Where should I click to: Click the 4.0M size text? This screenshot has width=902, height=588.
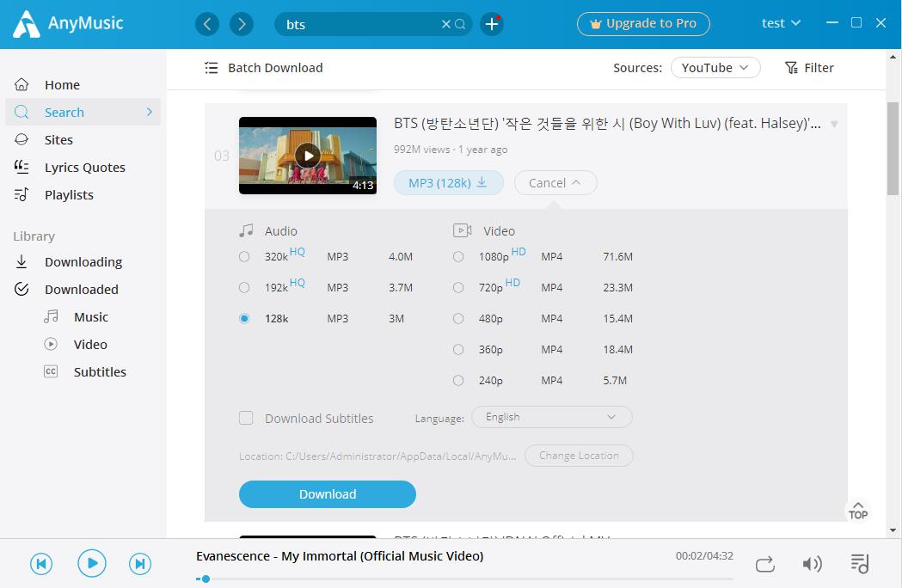click(401, 256)
